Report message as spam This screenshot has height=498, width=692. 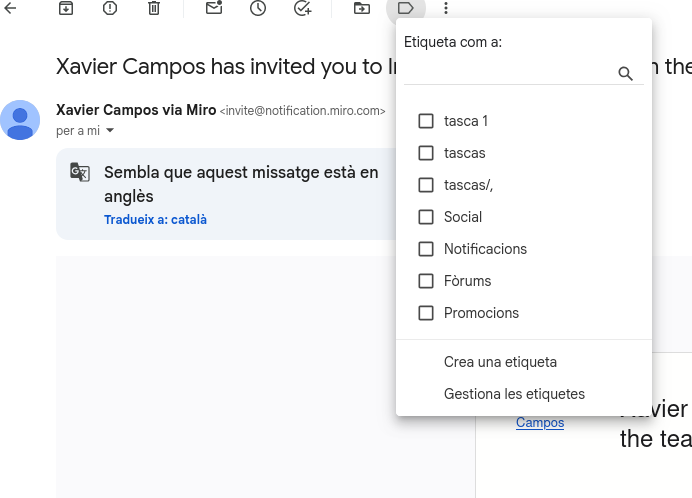[x=109, y=8]
